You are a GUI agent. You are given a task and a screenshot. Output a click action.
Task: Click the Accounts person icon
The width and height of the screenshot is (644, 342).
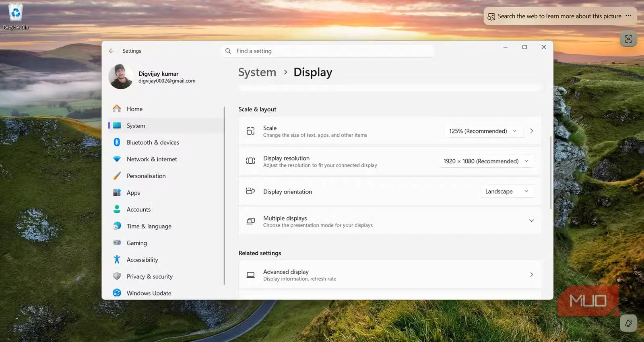(x=117, y=209)
